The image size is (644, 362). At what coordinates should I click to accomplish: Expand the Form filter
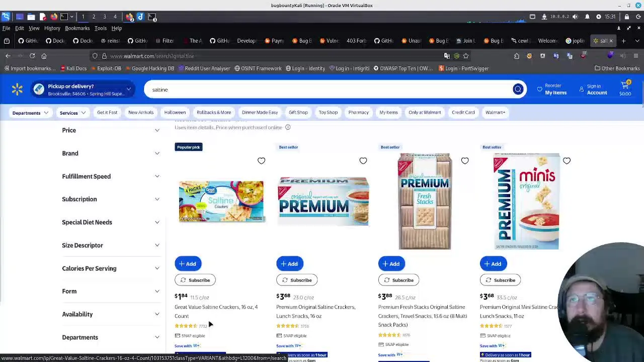(111, 291)
